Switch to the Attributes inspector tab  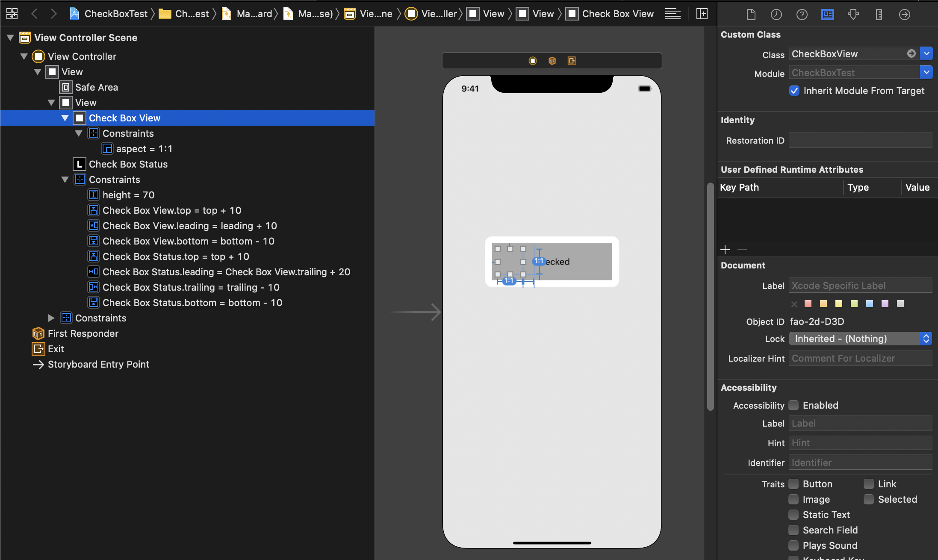tap(853, 15)
